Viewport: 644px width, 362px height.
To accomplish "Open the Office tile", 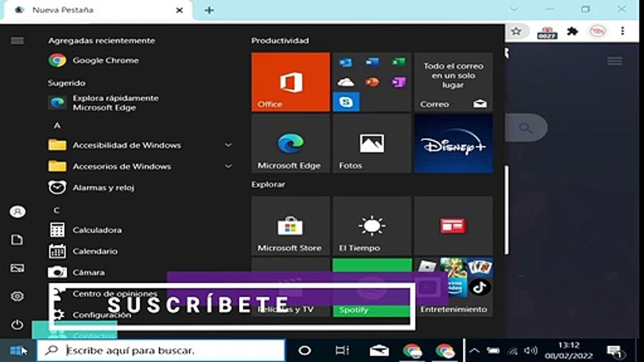I will [x=291, y=82].
